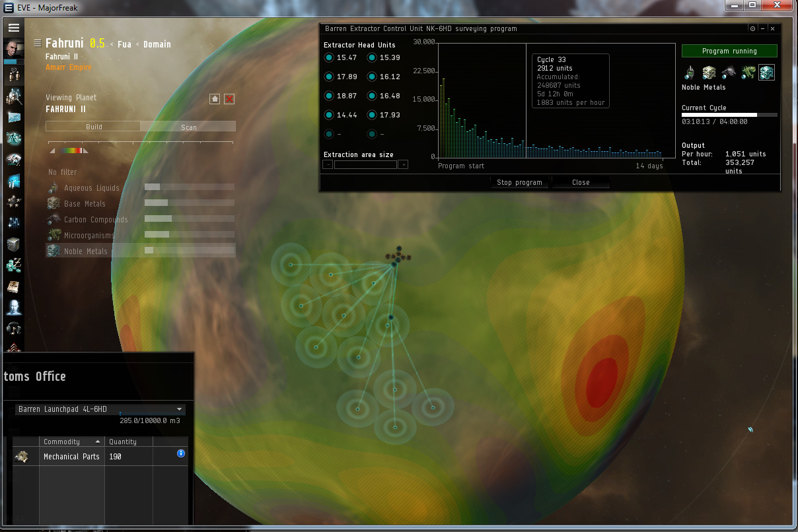This screenshot has height=532, width=798.
Task: Open the sparkling star map icon in sidebar
Action: pyautogui.click(x=13, y=223)
